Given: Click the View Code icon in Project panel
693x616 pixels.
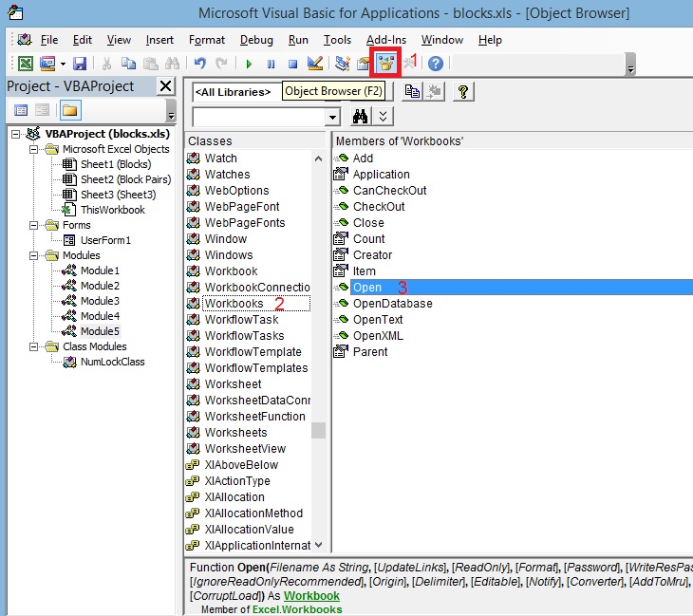Looking at the screenshot, I should point(21,110).
